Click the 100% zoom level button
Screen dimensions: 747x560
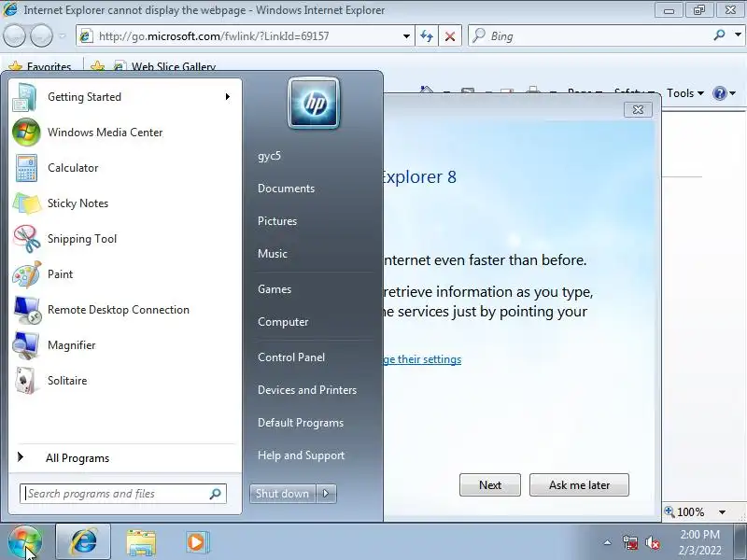(x=685, y=512)
